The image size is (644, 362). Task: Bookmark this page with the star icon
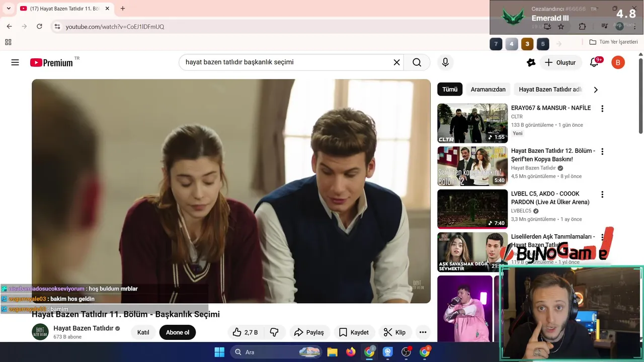click(x=561, y=26)
